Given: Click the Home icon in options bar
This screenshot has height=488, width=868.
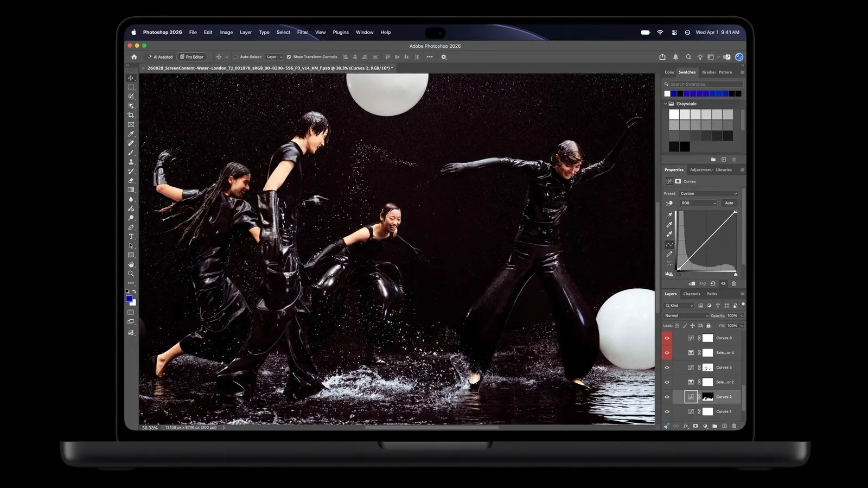Looking at the screenshot, I should tap(134, 57).
